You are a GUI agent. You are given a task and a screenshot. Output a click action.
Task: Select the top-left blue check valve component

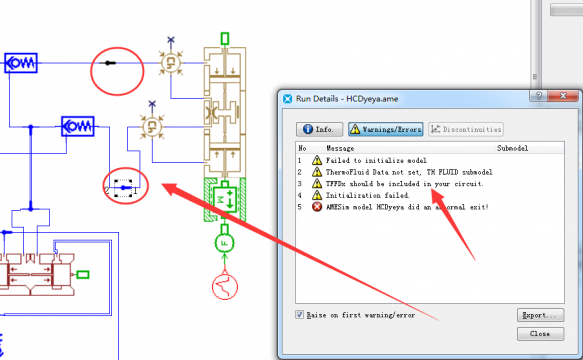[21, 63]
